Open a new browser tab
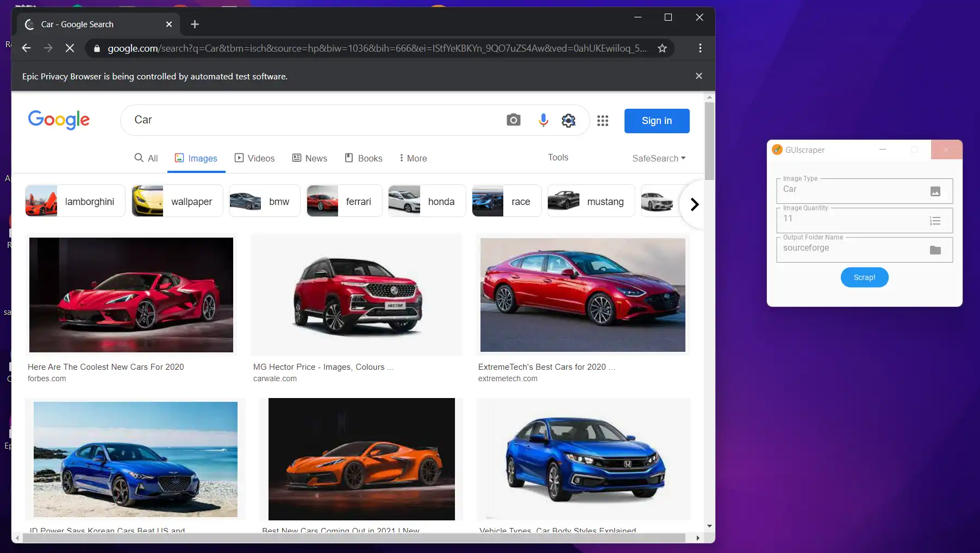 [x=195, y=24]
